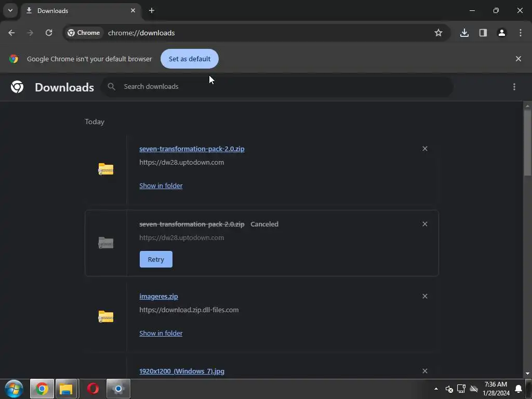This screenshot has width=532, height=399.
Task: Click the network tray icon
Action: pos(461,389)
